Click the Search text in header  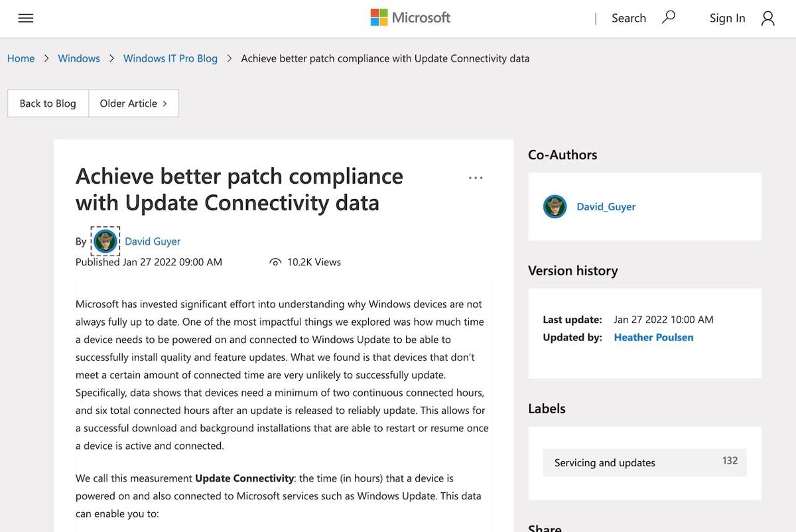pos(629,18)
